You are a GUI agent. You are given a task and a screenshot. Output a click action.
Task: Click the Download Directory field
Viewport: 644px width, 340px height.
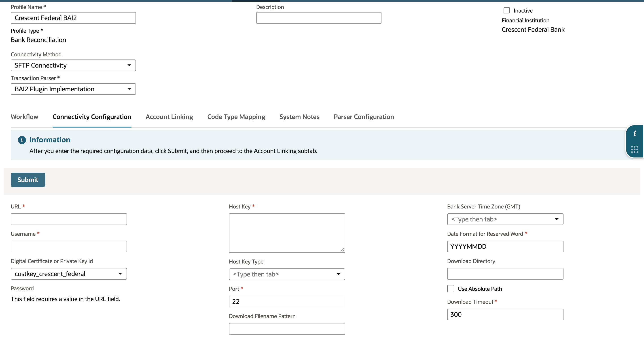pyautogui.click(x=505, y=274)
